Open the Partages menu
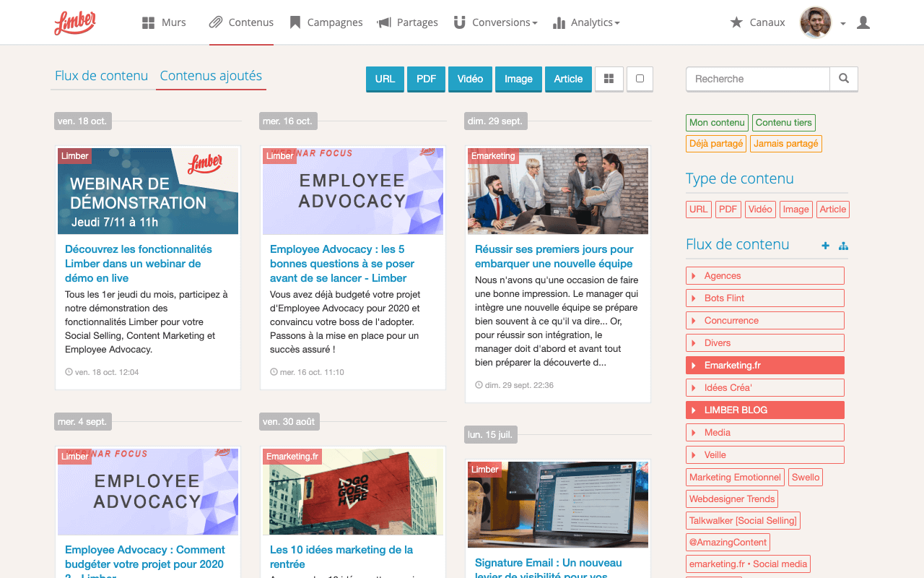 pos(408,22)
